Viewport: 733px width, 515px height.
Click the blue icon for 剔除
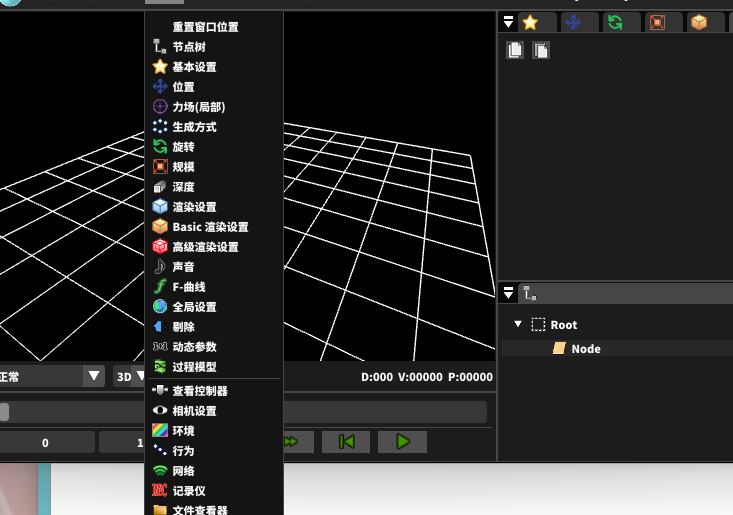pyautogui.click(x=160, y=327)
